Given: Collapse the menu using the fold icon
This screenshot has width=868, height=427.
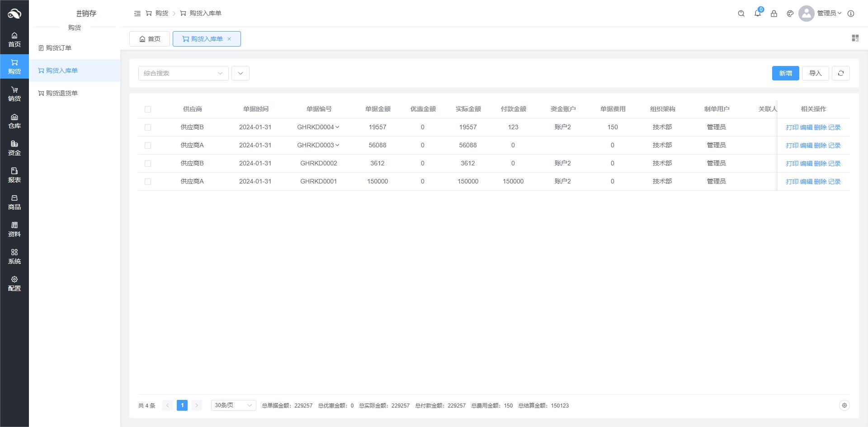Looking at the screenshot, I should point(137,14).
